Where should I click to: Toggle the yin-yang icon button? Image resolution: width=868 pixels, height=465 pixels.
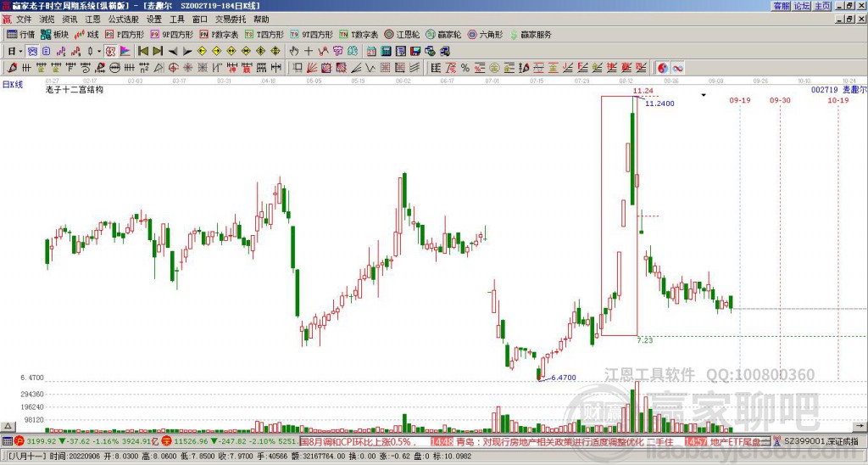click(x=663, y=68)
